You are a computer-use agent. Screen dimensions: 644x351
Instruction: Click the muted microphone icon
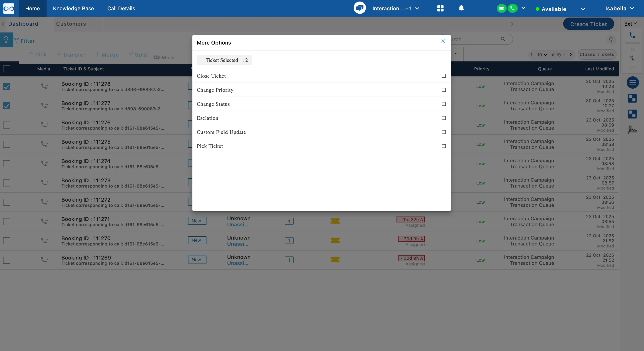click(x=632, y=58)
